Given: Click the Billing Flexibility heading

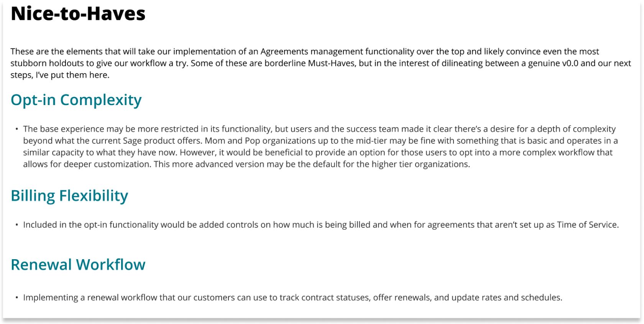Looking at the screenshot, I should coord(69,196).
